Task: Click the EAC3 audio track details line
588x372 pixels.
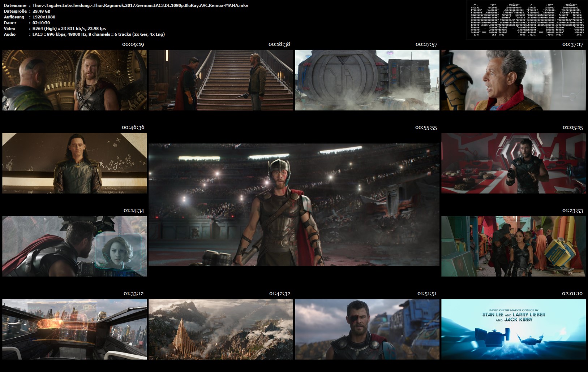Action: coord(98,34)
